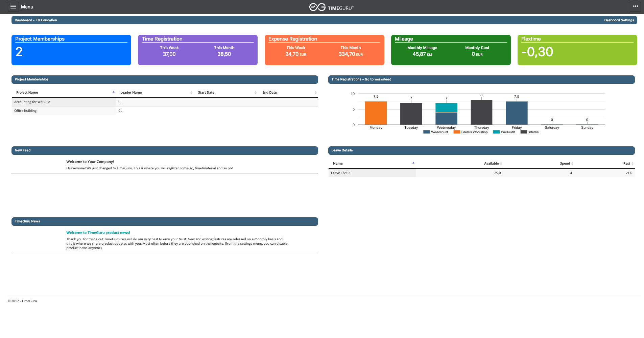Click the Flextime balance -0,30

tap(537, 52)
